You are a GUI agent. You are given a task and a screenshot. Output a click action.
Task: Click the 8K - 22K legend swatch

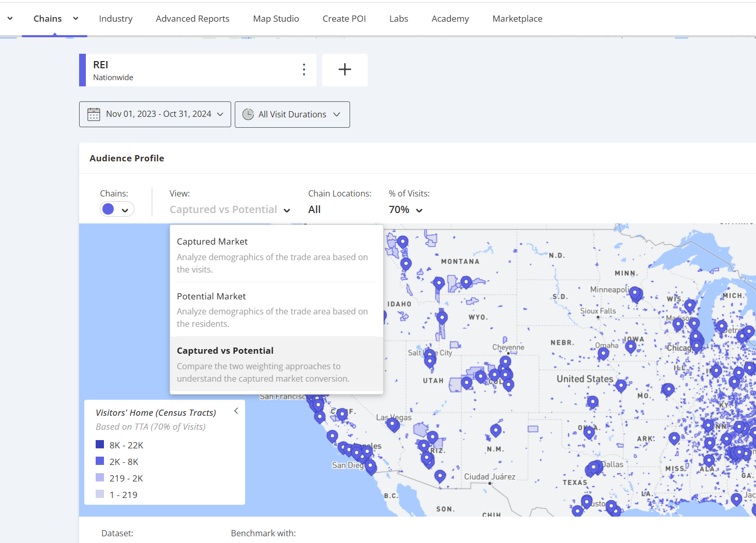(x=100, y=444)
